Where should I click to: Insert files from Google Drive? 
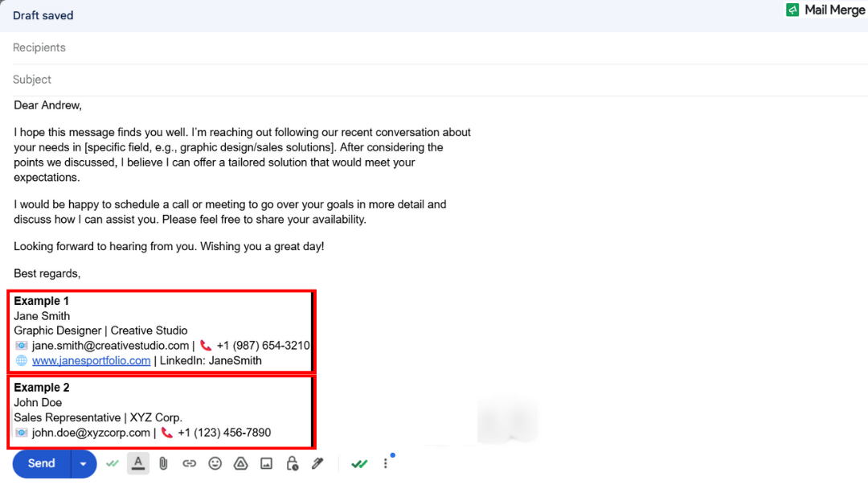(x=241, y=463)
